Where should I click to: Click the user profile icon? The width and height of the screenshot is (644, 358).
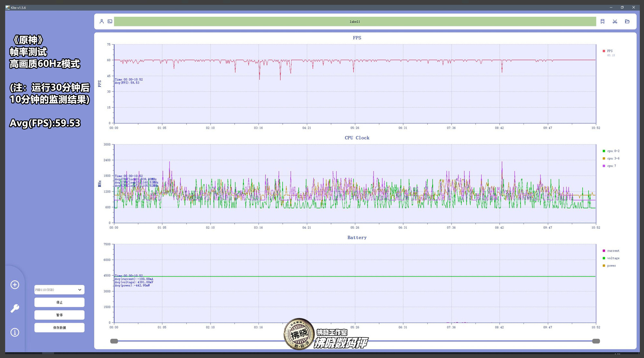coord(101,21)
